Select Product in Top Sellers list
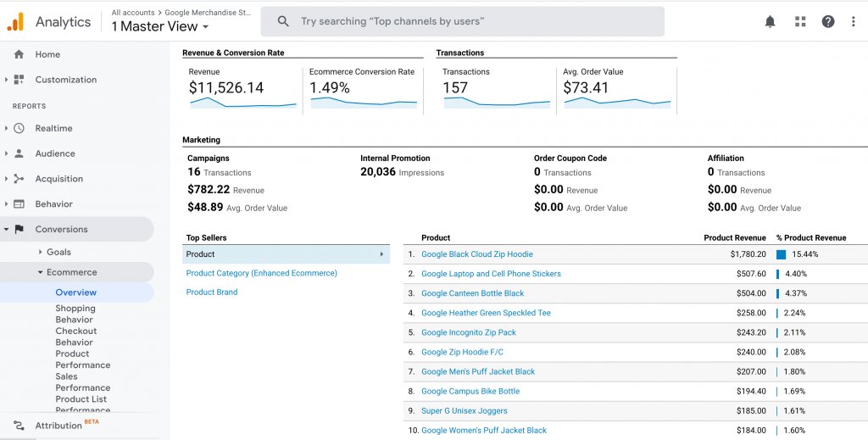This screenshot has height=440, width=868. tap(286, 254)
